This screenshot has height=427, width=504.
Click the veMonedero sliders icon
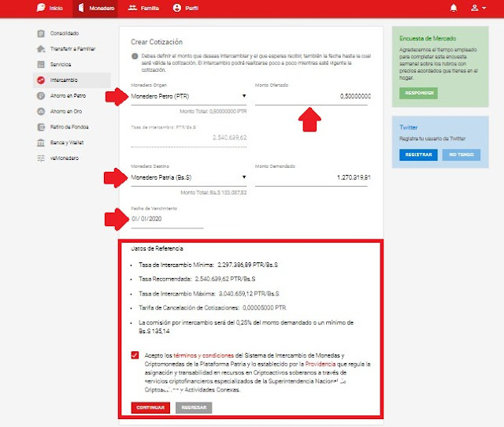41,158
